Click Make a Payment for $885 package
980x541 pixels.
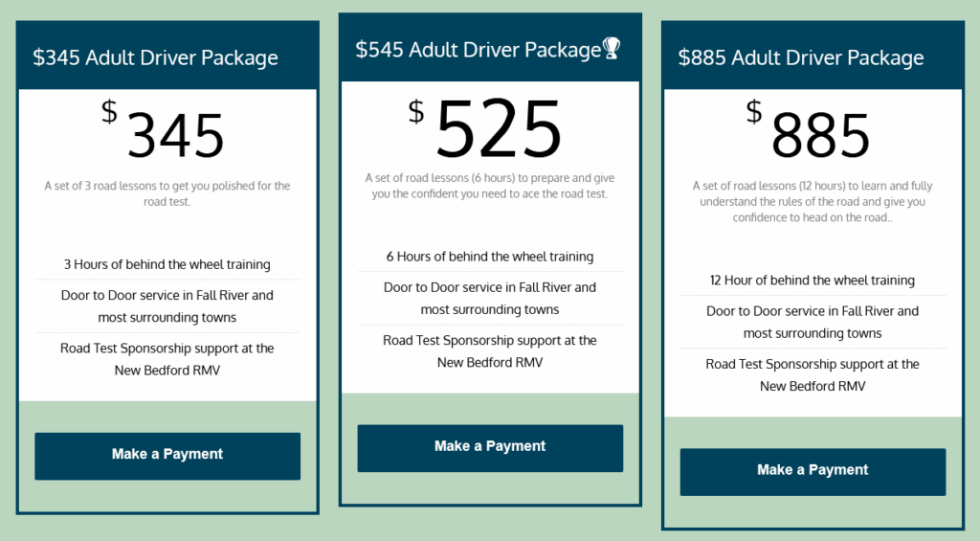point(813,471)
